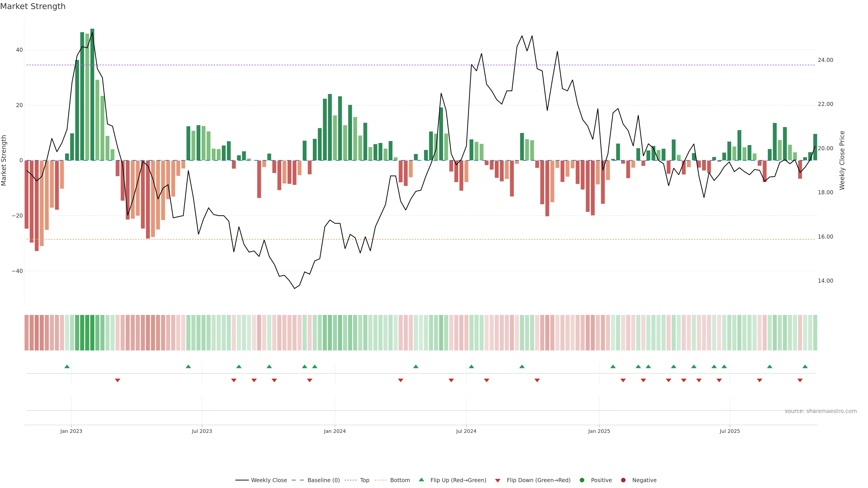
Task: Click the Flip Up green triangle legend icon
Action: [421, 480]
